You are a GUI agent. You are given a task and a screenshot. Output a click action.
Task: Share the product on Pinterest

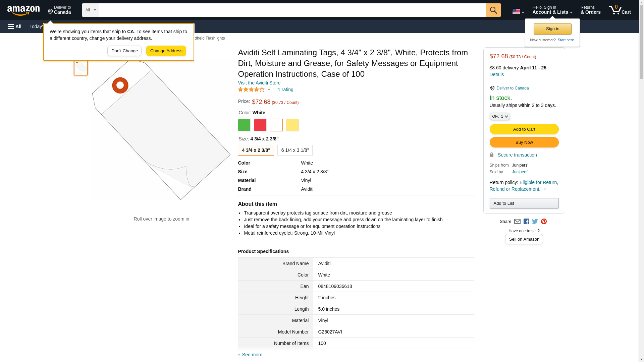(x=544, y=222)
